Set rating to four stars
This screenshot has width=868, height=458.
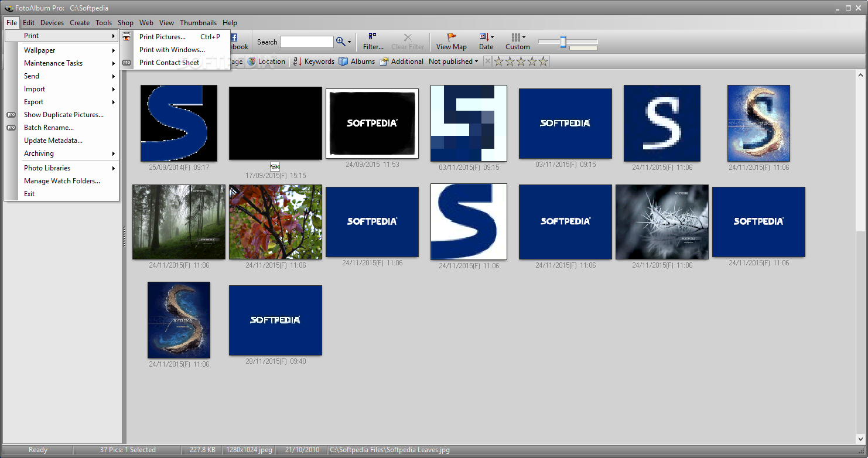click(x=532, y=61)
